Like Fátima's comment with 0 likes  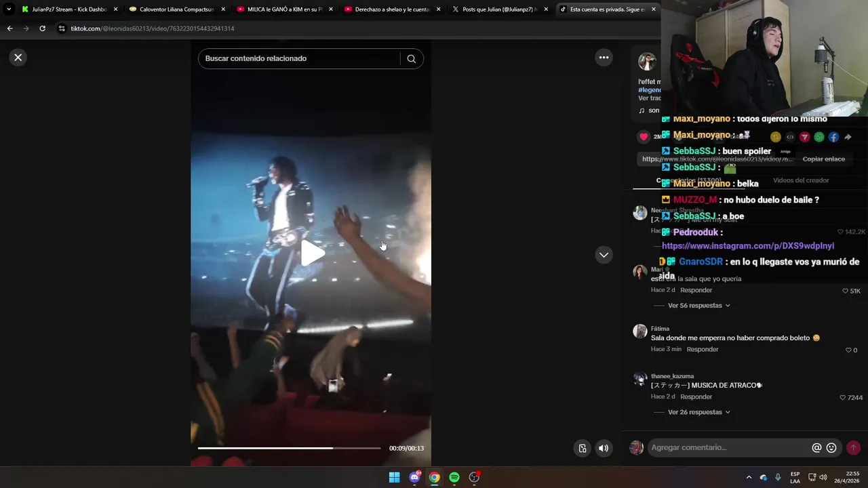(848, 350)
